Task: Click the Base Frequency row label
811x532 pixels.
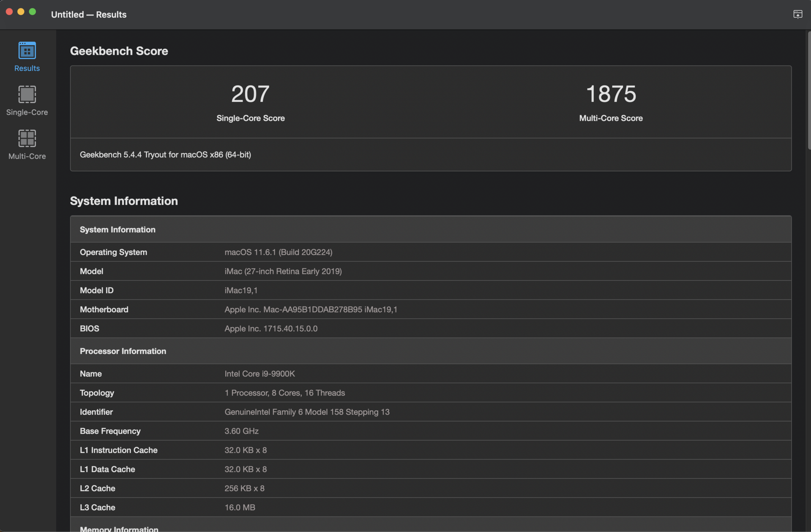Action: (110, 431)
